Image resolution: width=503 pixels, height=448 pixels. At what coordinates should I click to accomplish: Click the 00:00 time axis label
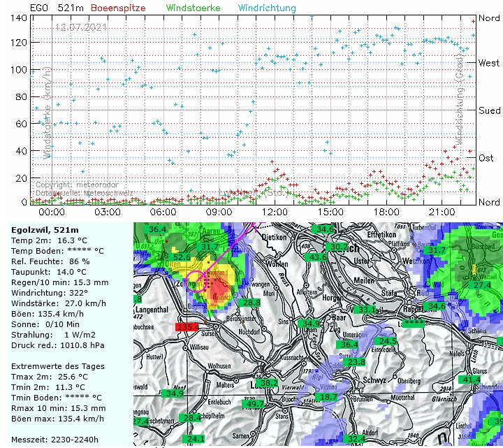coord(52,212)
